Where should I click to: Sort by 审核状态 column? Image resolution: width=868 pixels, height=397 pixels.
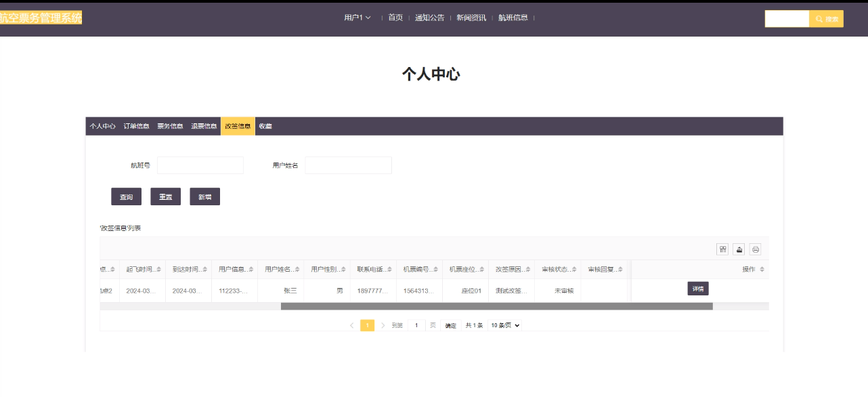coord(575,270)
